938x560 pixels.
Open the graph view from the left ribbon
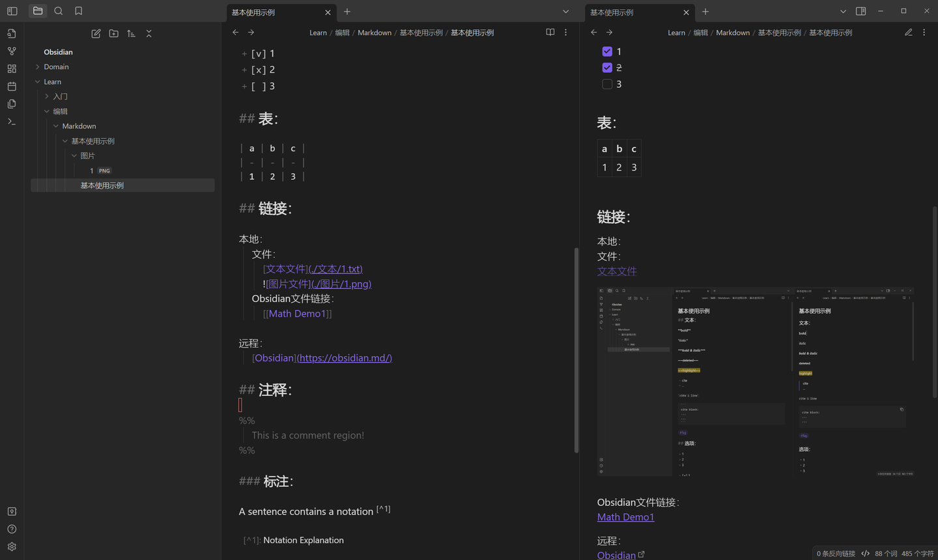tap(12, 50)
